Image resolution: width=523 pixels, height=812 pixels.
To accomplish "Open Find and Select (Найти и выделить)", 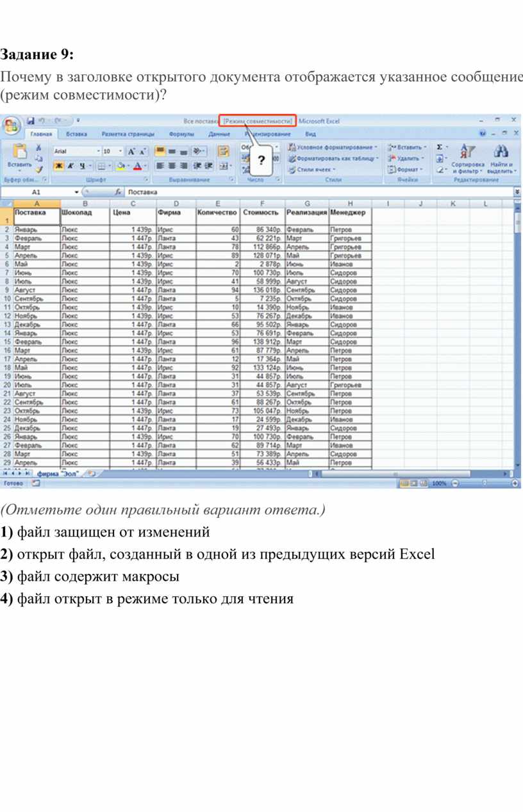I will pyautogui.click(x=501, y=159).
